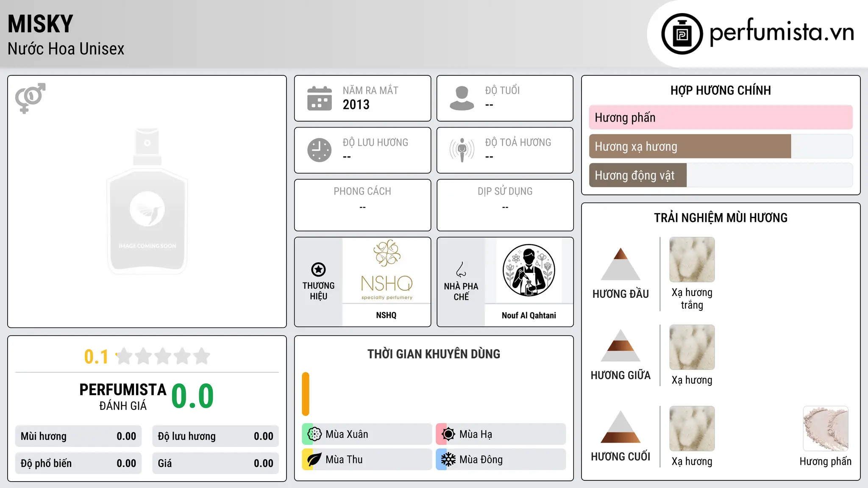Click the star badge icon above Thương Hiệu
The width and height of the screenshot is (868, 488).
318,269
